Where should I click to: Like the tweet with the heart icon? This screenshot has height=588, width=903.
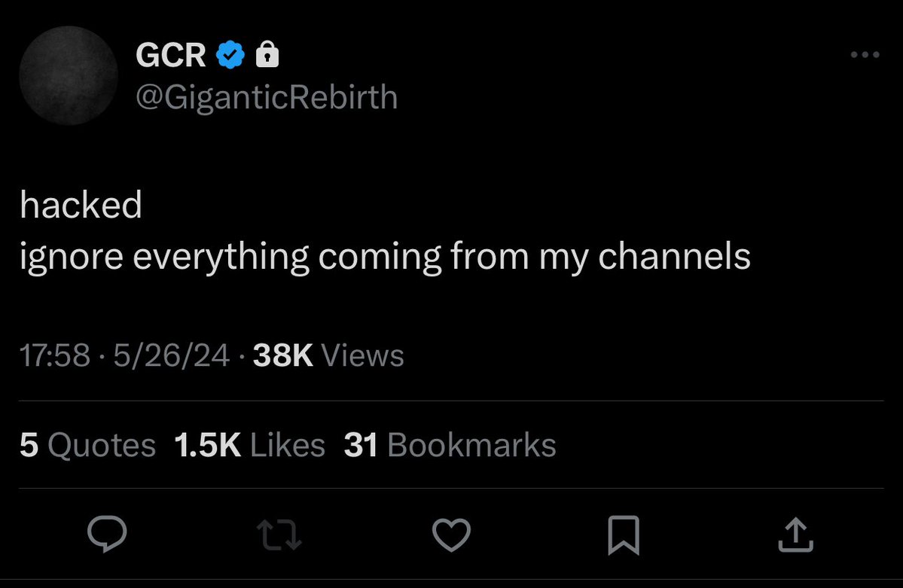[451, 535]
